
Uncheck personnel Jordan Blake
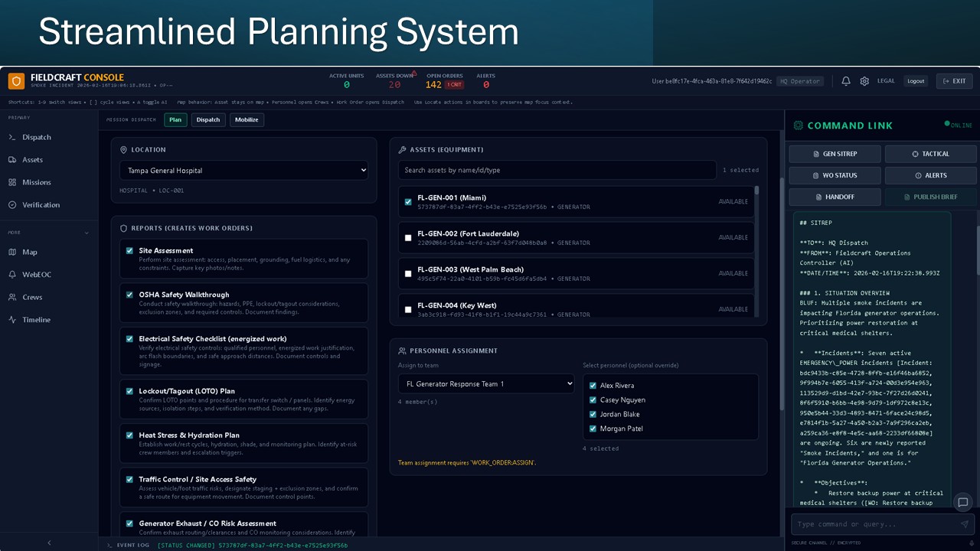[x=593, y=414]
